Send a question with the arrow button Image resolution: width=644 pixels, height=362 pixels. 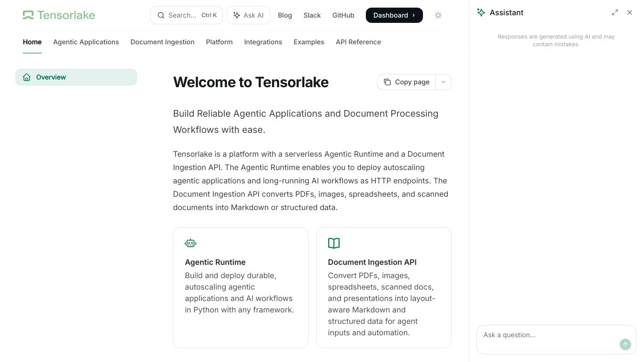(625, 344)
